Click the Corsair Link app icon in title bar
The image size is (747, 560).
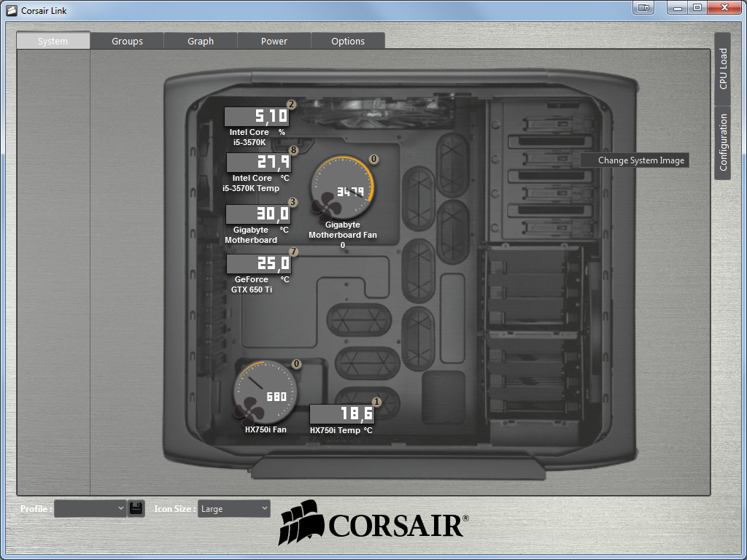pyautogui.click(x=12, y=10)
